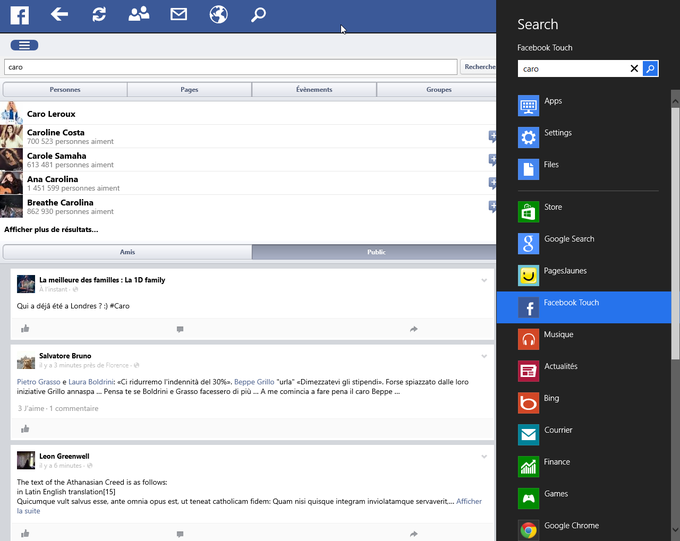Switch to Groupes tab

click(437, 89)
